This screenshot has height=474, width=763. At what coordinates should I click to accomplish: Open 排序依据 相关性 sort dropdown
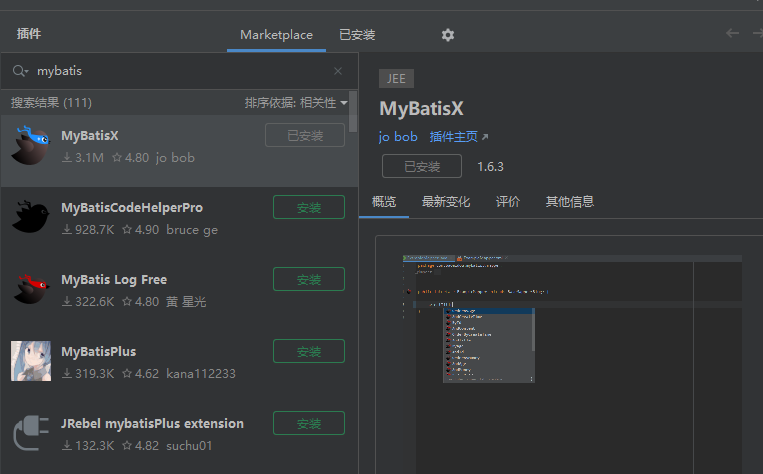click(x=296, y=103)
